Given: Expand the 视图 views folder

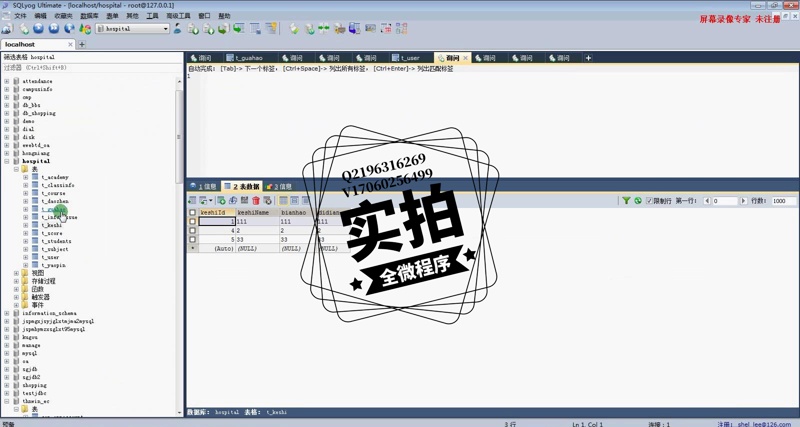Looking at the screenshot, I should point(16,273).
